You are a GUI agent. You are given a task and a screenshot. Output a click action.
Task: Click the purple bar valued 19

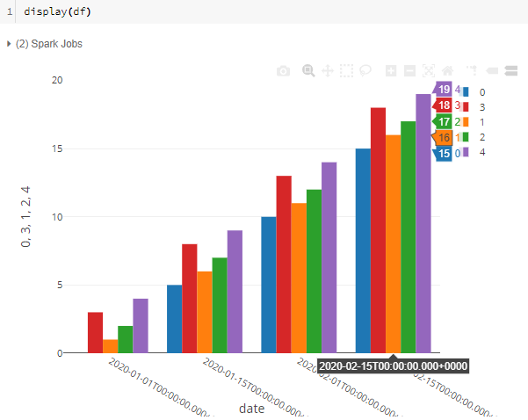423,223
